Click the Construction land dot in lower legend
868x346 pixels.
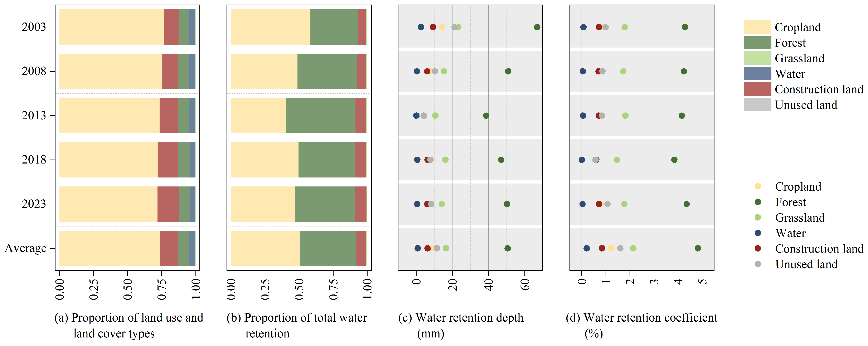758,248
